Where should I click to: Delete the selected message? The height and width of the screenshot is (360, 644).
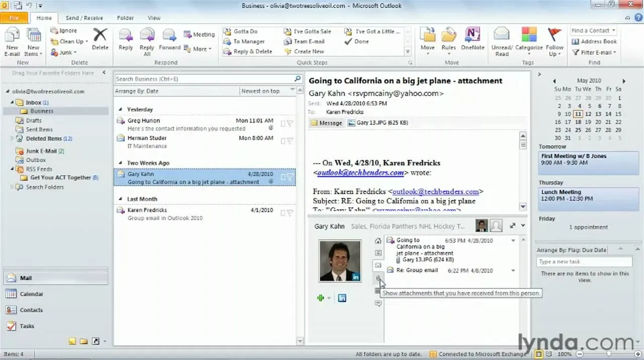coord(100,39)
